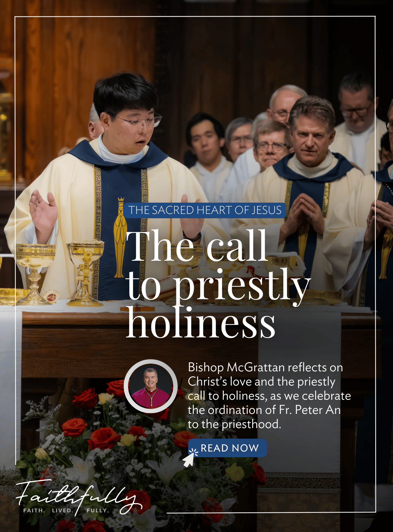Select THE SACRED HEART OF JESUS banner
Screen dimensions: 393x532
coord(205,210)
